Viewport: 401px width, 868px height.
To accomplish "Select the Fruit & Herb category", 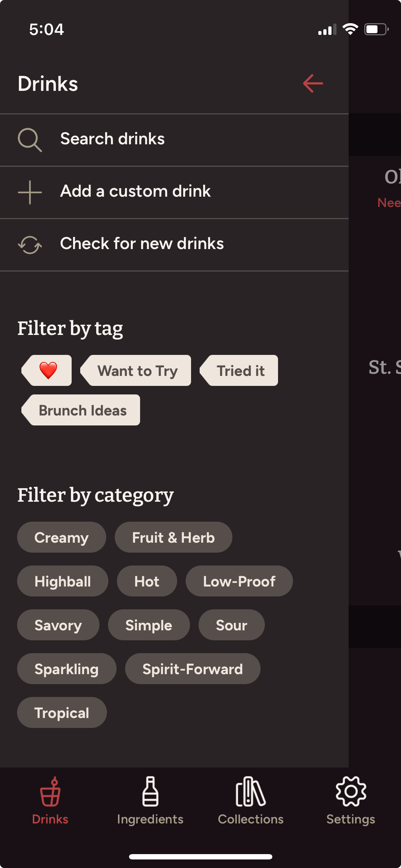I will tap(174, 537).
